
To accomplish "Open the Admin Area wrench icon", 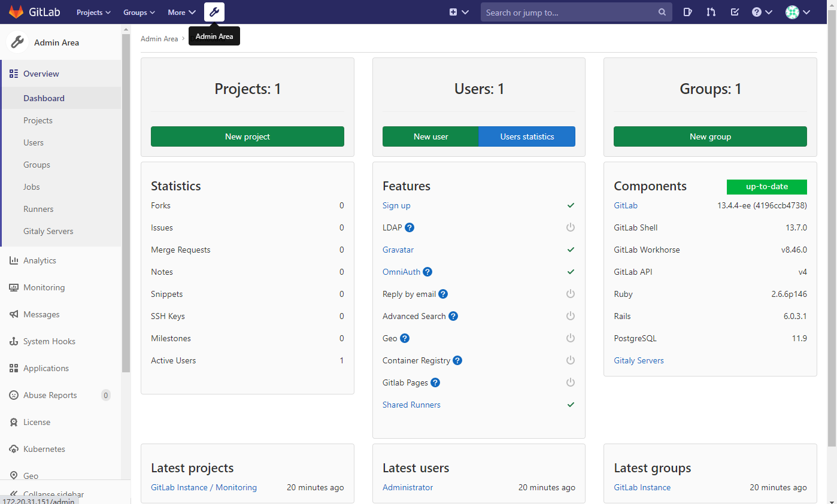I will [x=214, y=11].
